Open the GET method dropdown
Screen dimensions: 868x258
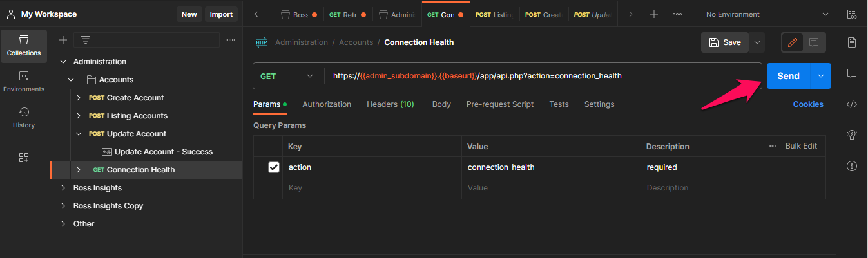(288, 76)
